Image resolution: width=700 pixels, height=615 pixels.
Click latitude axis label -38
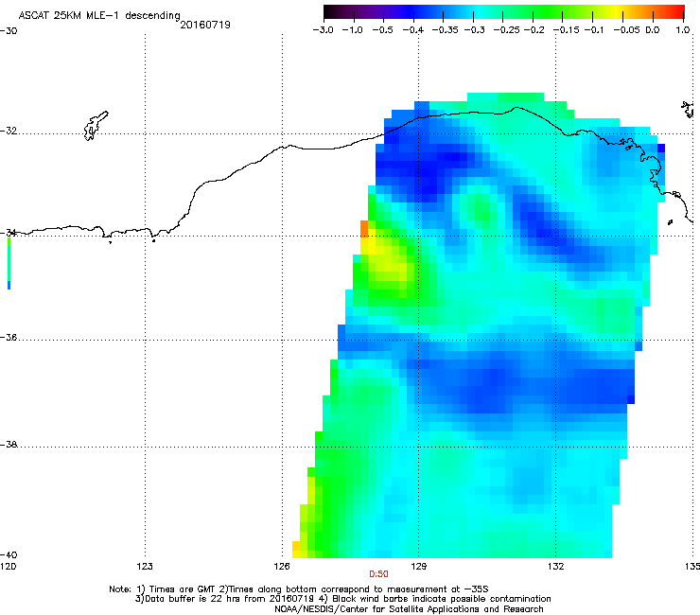[9, 445]
